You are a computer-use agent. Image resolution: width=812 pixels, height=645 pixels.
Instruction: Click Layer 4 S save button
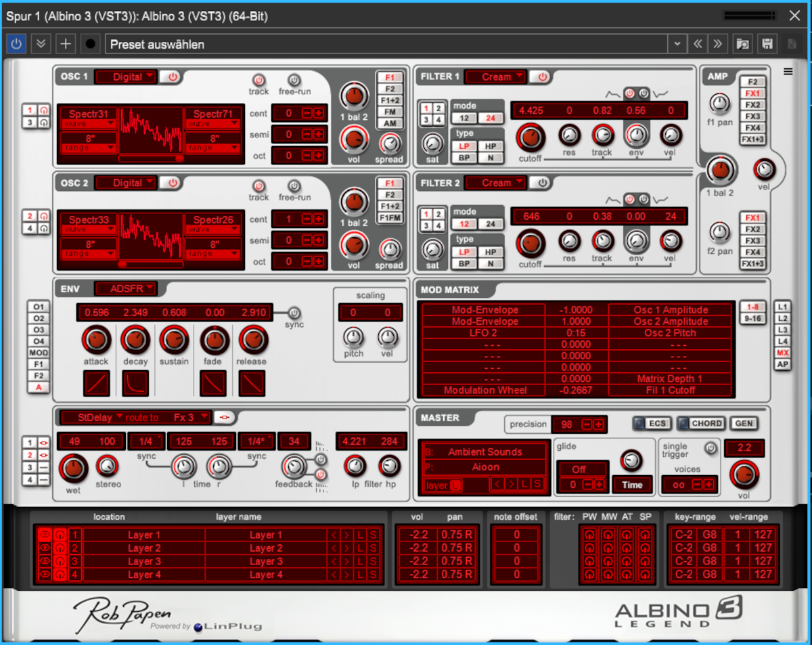coord(373,575)
